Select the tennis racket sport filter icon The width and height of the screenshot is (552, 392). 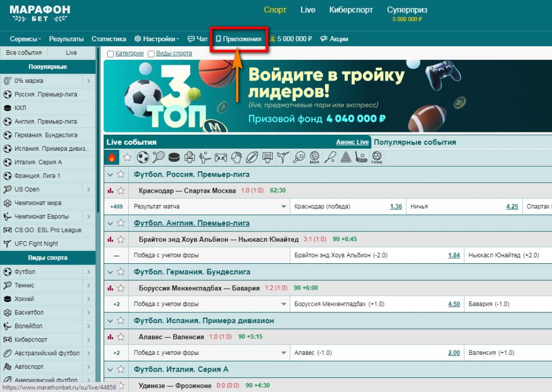tap(158, 157)
